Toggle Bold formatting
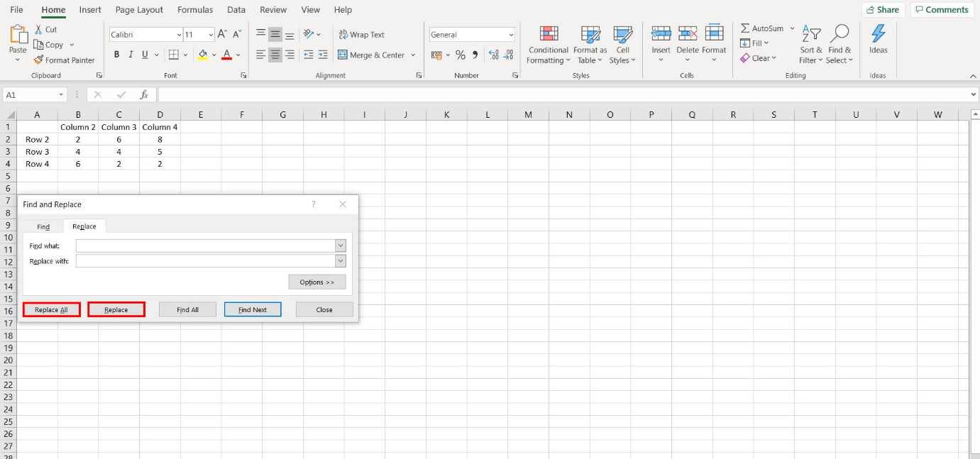Screen dimensions: 980x459 117,55
